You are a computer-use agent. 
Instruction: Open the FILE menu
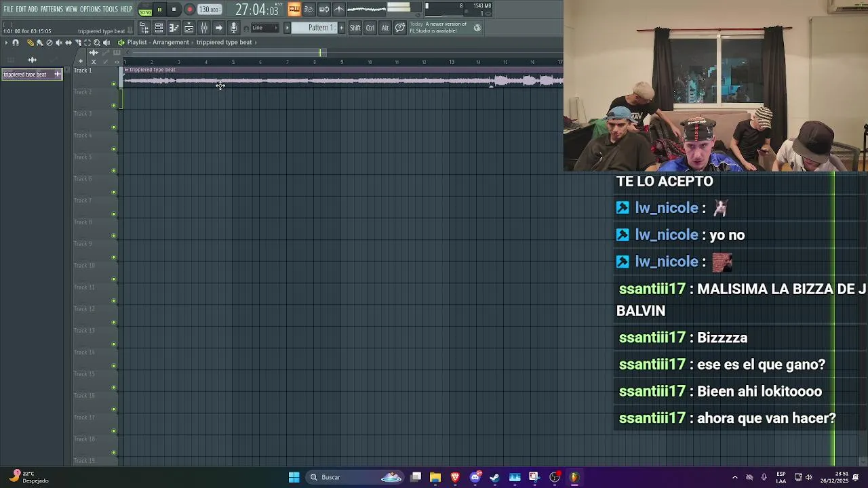8,9
